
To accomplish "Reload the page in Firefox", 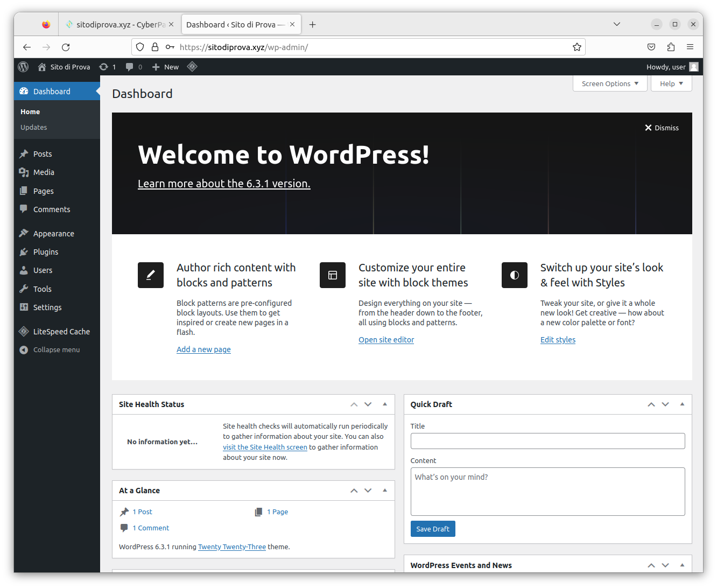I will tap(66, 47).
